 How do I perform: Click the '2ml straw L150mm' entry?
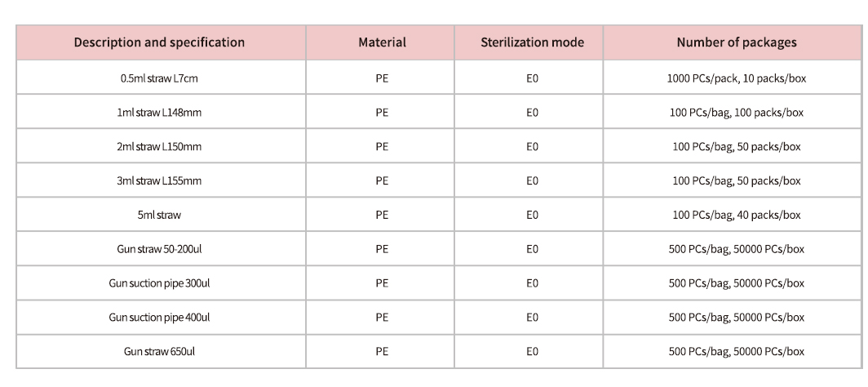[x=159, y=147]
